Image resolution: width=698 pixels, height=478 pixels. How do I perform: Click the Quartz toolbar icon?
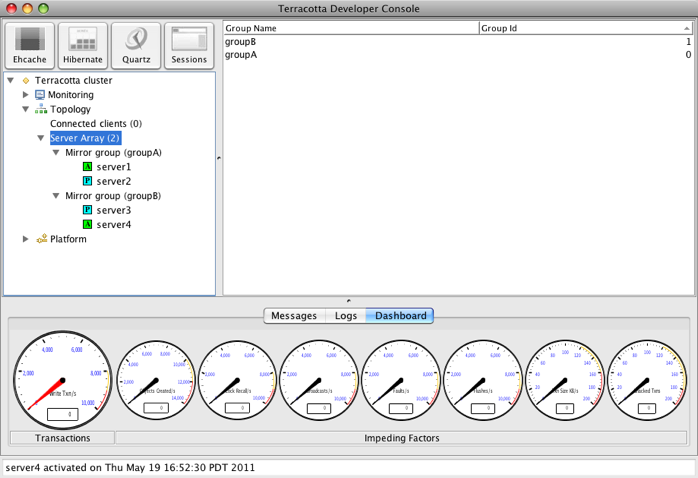pyautogui.click(x=136, y=46)
